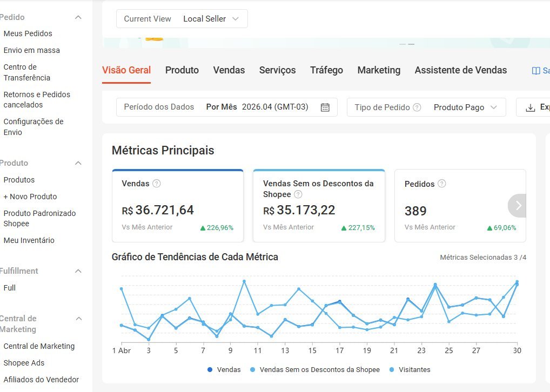550x392 pixels.
Task: Click the 389 orders value
Action: point(415,211)
